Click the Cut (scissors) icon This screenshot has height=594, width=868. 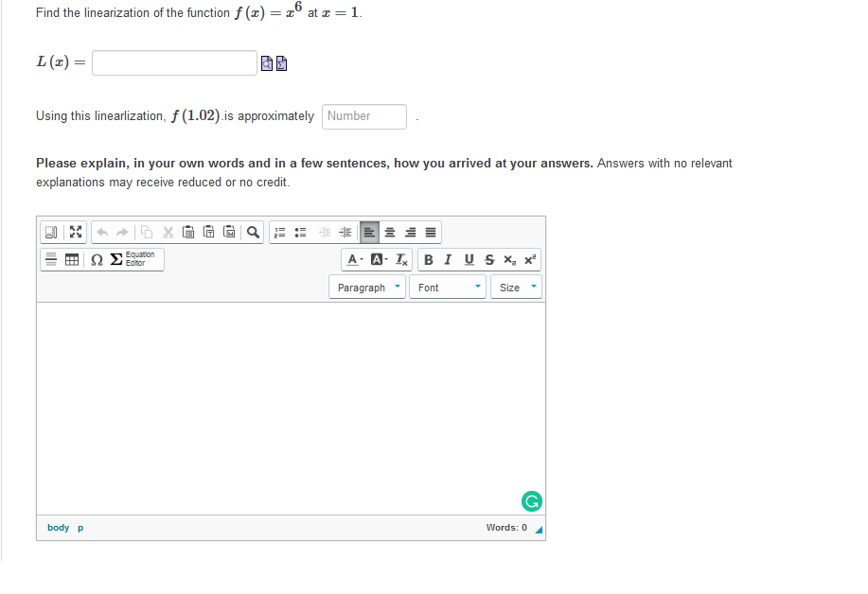point(167,232)
